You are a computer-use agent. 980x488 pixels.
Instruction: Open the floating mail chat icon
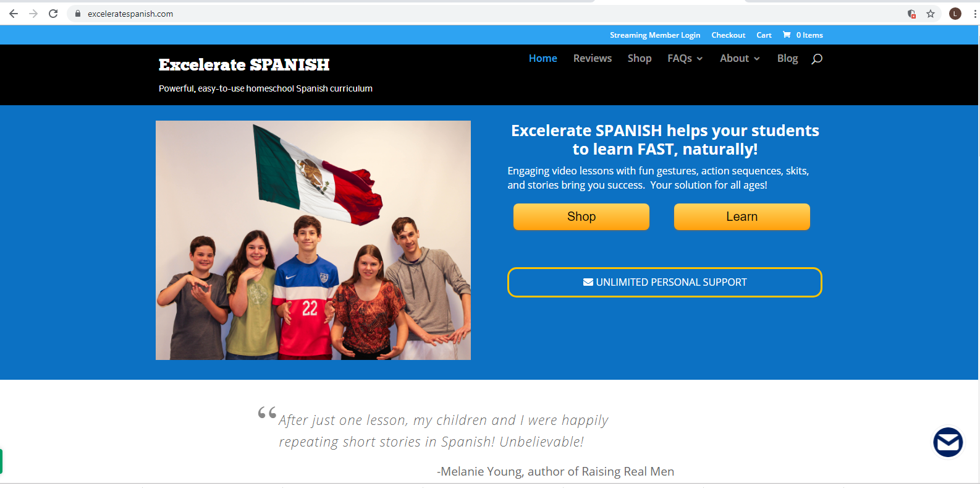pyautogui.click(x=948, y=442)
